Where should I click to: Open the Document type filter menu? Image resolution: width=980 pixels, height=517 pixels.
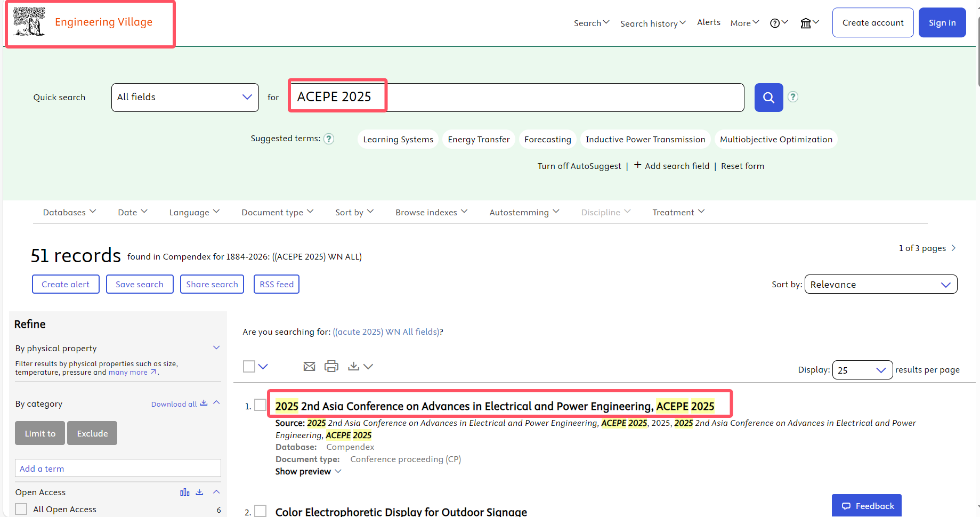point(278,212)
